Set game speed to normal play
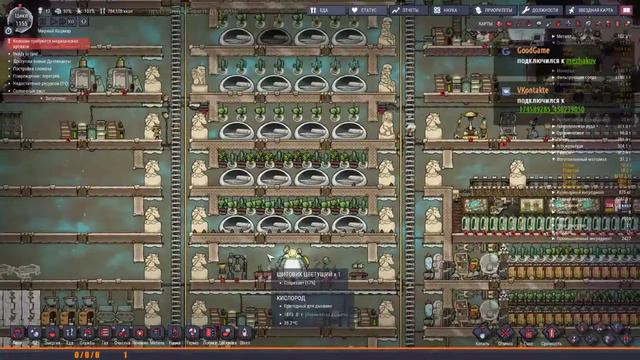Screen dimensions: 640x360 point(53,21)
